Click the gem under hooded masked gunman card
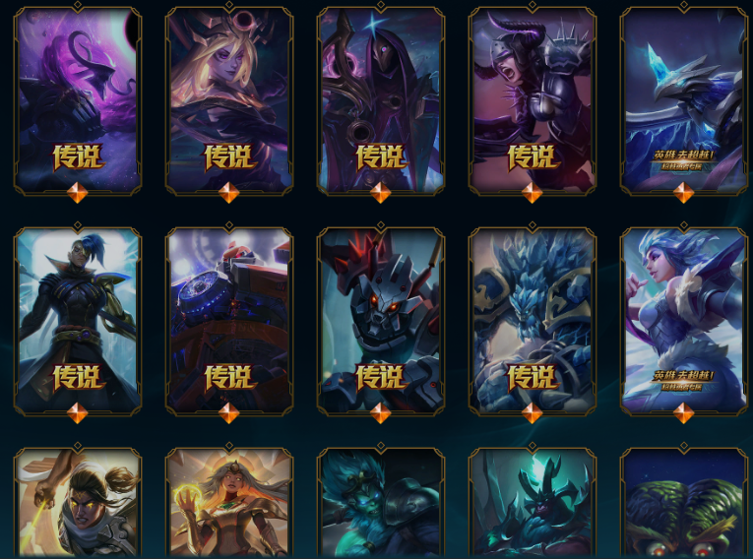Screen dimensions: 753x560 [381, 193]
